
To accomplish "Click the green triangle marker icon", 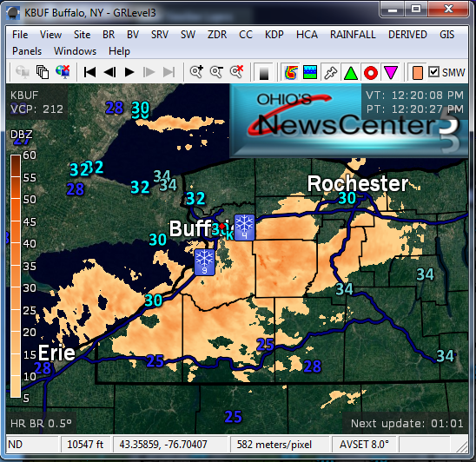I will 351,73.
